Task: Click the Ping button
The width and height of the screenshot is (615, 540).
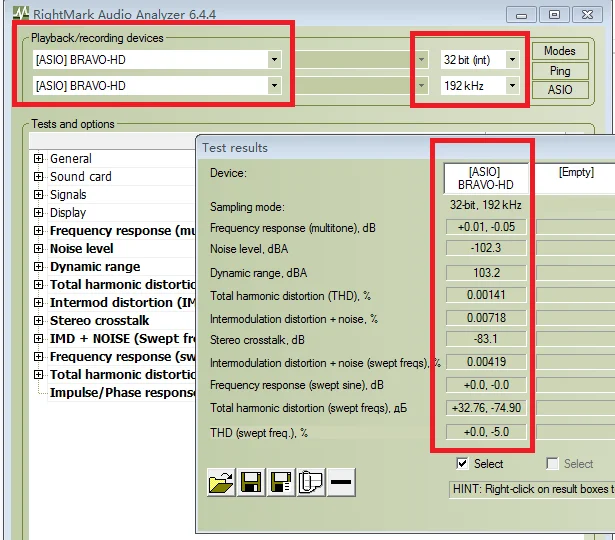Action: click(559, 71)
